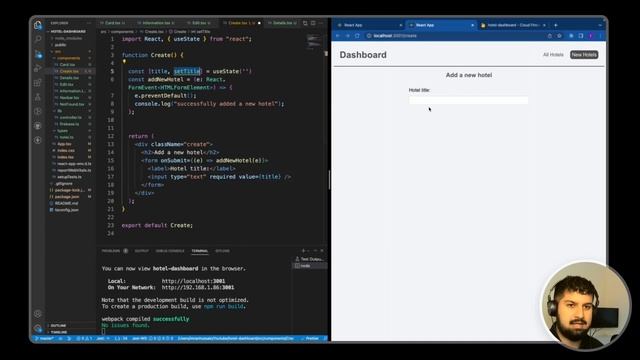Click the http://localhost:3001 link in terminal
The height and width of the screenshot is (360, 640).
coord(193,281)
